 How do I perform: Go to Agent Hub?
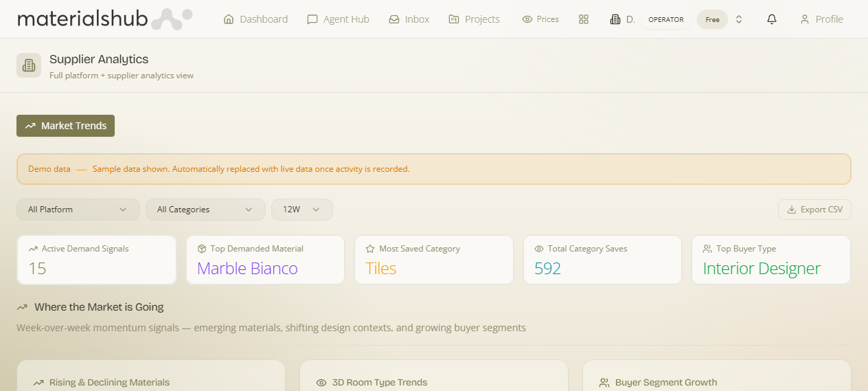click(338, 19)
